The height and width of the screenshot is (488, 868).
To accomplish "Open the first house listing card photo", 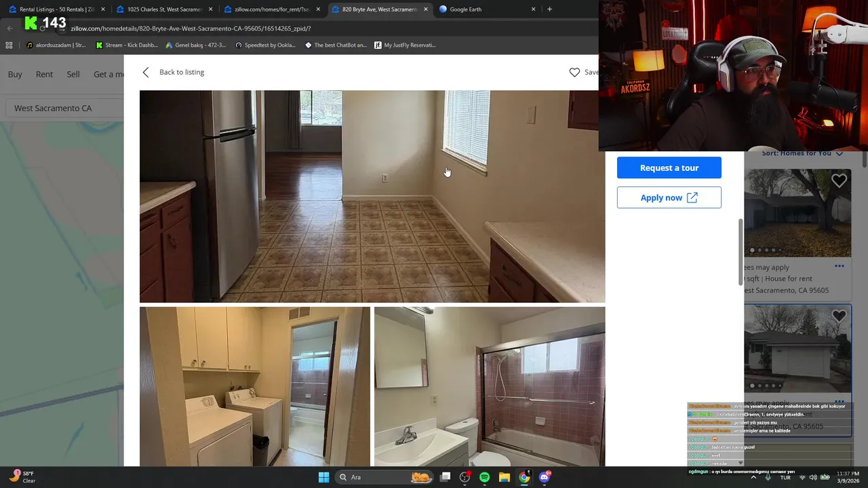I will 797,213.
